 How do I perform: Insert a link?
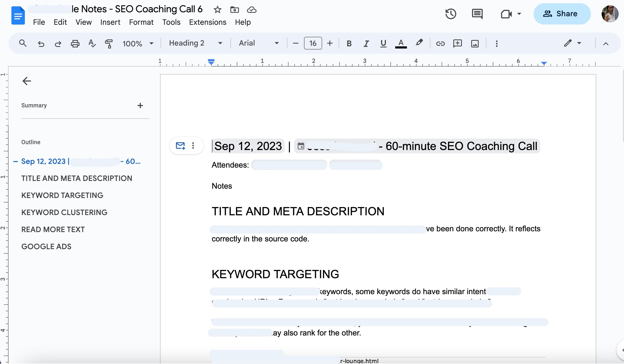coord(440,43)
